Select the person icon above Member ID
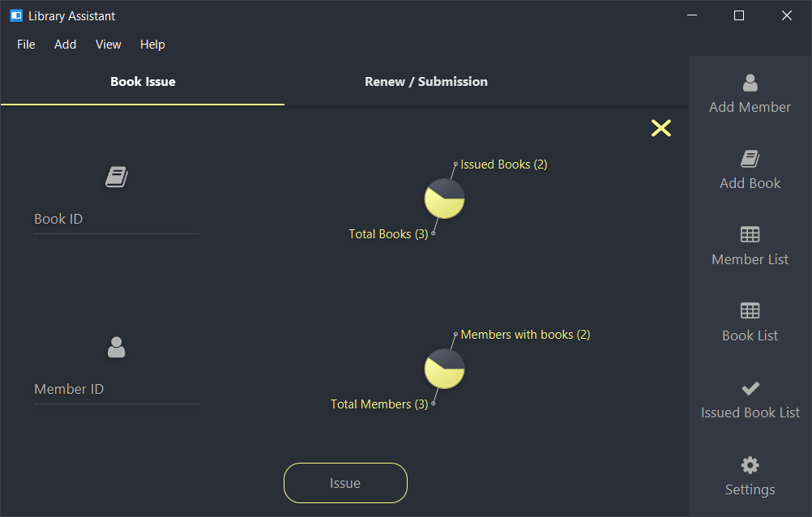812x517 pixels. click(x=117, y=347)
